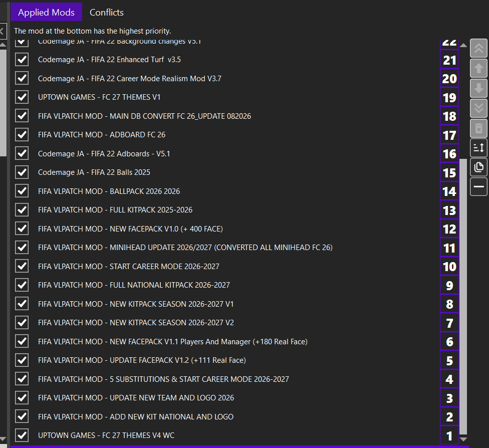
Task: Uncheck FULL NATIONAL KITPACK 2026-2027
Action: point(22,285)
